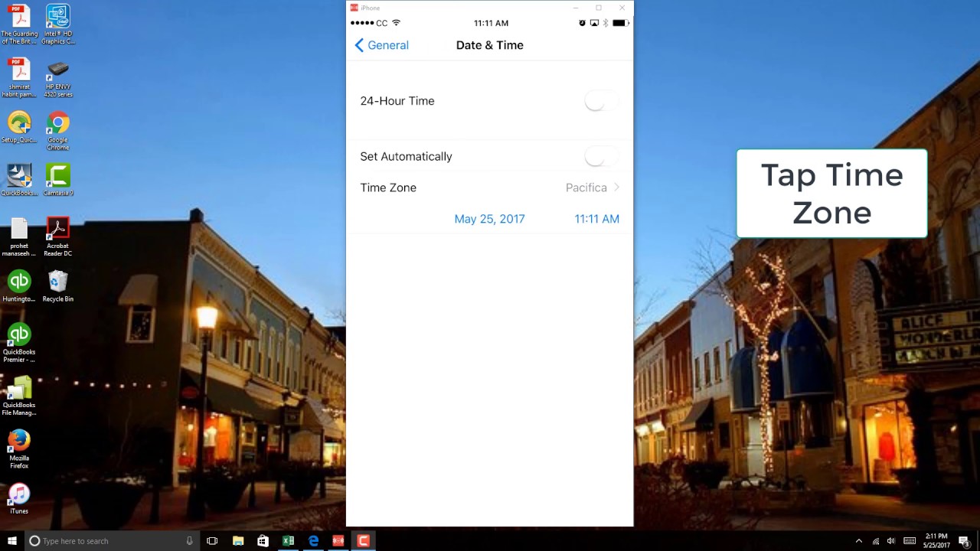
Task: Open HP ENVY 4520 series shortcut
Action: pos(58,78)
